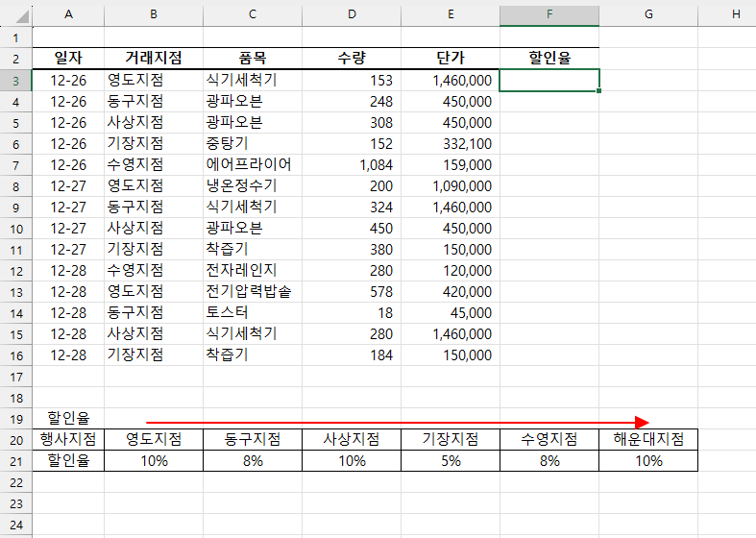The height and width of the screenshot is (538, 756).
Task: Click the 거래지점 header cell
Action: pyautogui.click(x=154, y=59)
